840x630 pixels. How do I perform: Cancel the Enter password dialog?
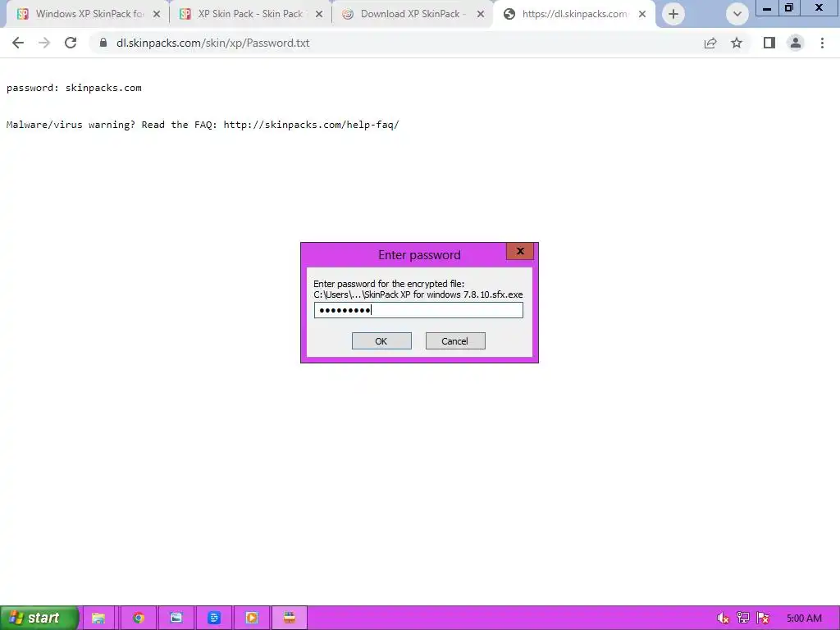click(x=455, y=340)
